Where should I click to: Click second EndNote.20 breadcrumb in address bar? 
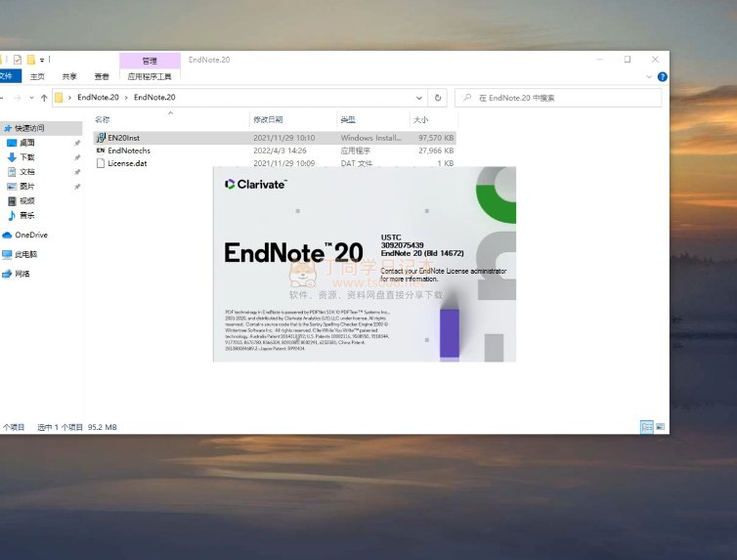point(154,98)
